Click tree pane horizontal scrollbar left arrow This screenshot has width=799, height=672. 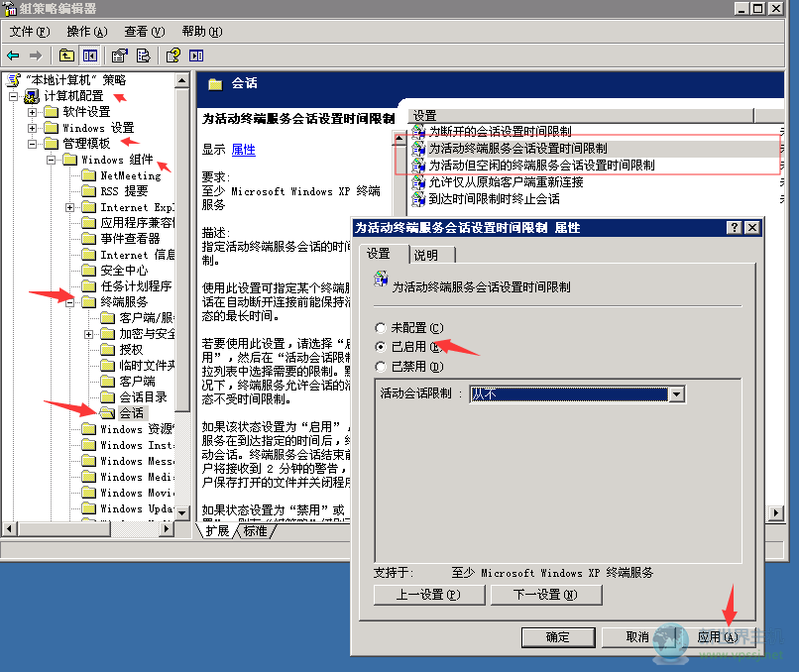coord(9,529)
